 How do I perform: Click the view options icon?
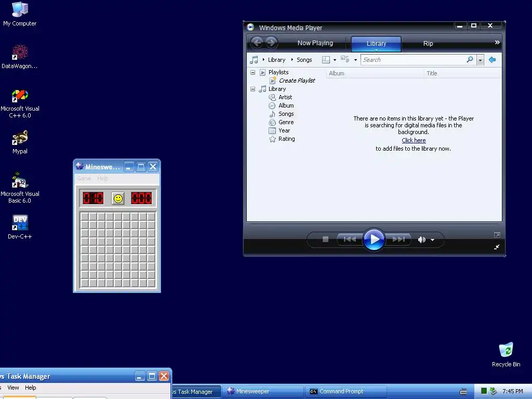[345, 59]
